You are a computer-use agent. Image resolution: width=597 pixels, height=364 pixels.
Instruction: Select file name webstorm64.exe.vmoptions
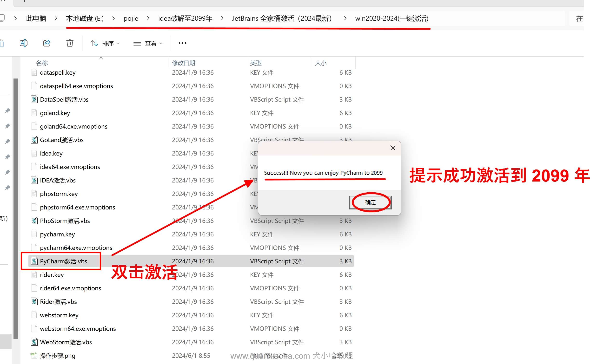click(78, 329)
